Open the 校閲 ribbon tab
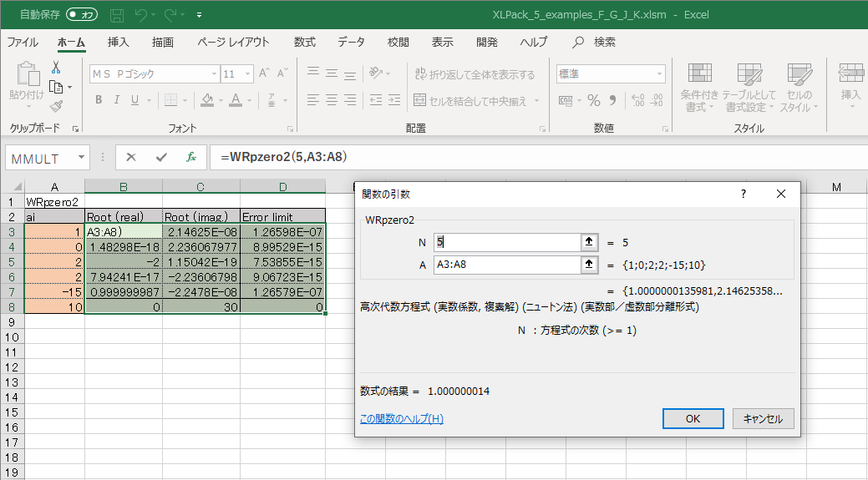This screenshot has width=868, height=480. pyautogui.click(x=398, y=42)
